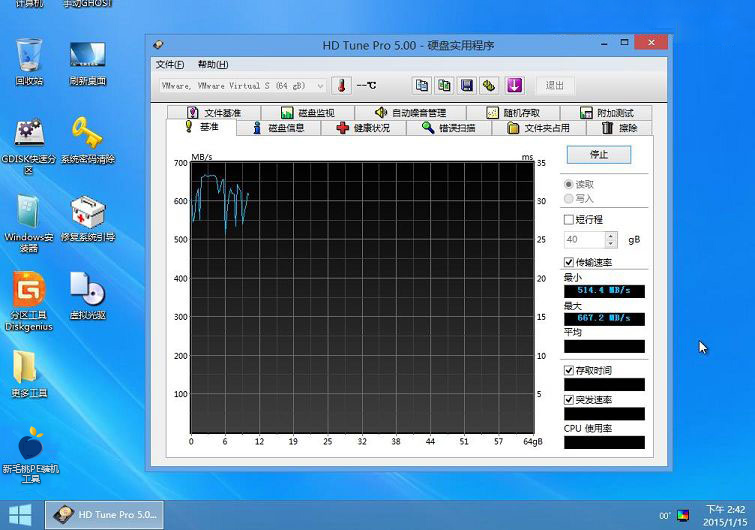Click the HD Tune title bar app icon
The width and height of the screenshot is (755, 530).
pos(158,45)
